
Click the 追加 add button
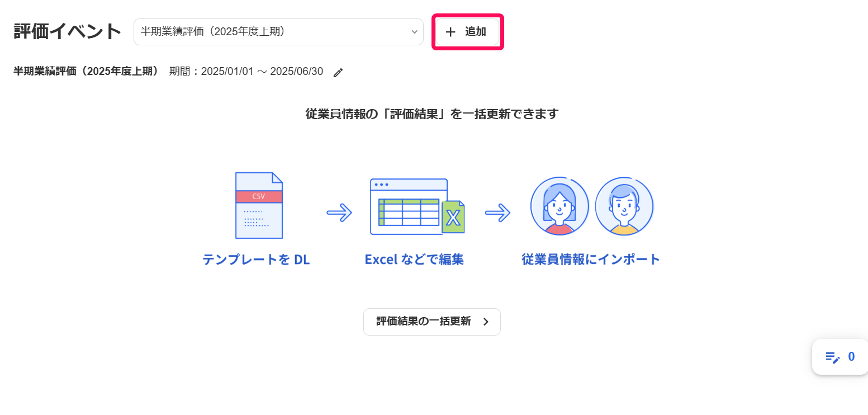point(467,32)
